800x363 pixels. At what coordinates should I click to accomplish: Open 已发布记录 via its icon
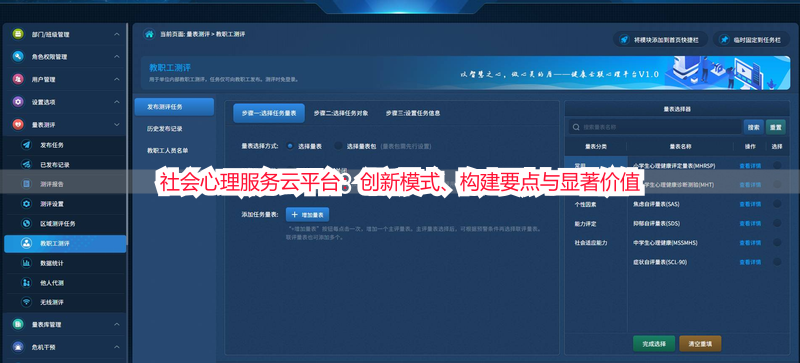tap(26, 164)
